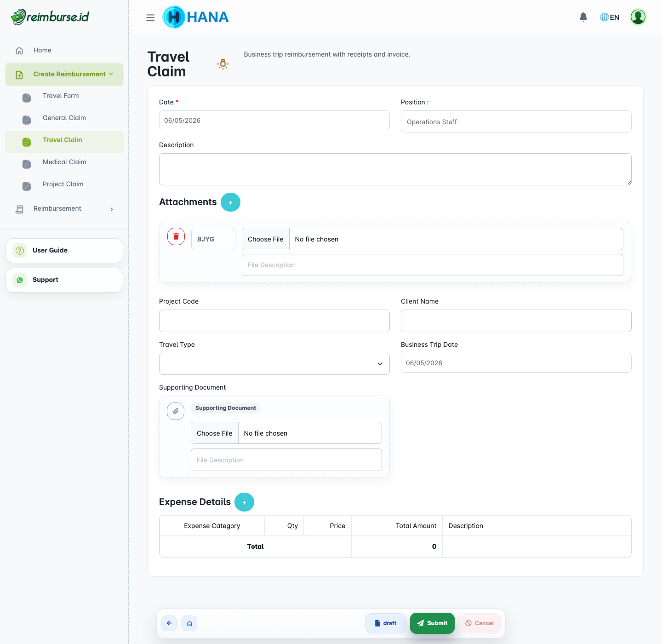Click the 8JYG attachment code field

pyautogui.click(x=213, y=239)
